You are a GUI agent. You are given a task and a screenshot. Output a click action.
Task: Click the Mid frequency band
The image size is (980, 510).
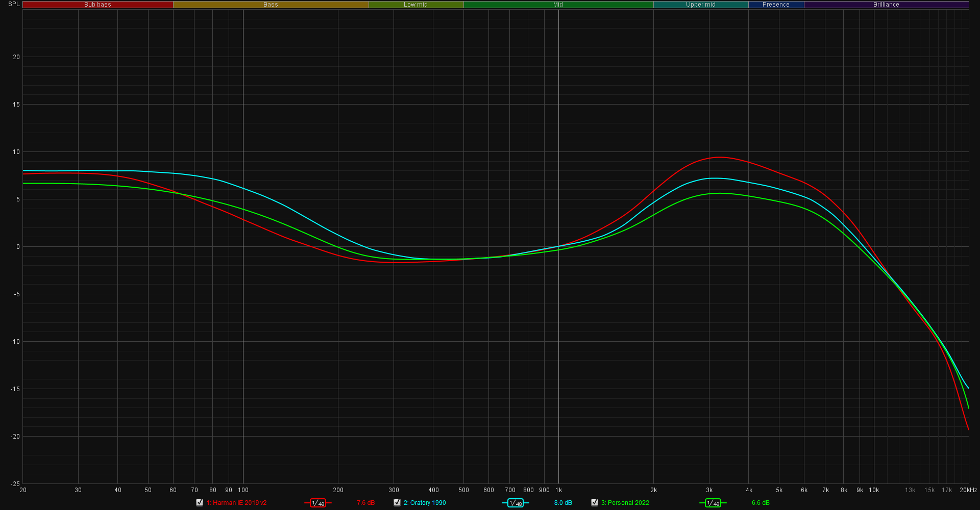[x=558, y=5]
